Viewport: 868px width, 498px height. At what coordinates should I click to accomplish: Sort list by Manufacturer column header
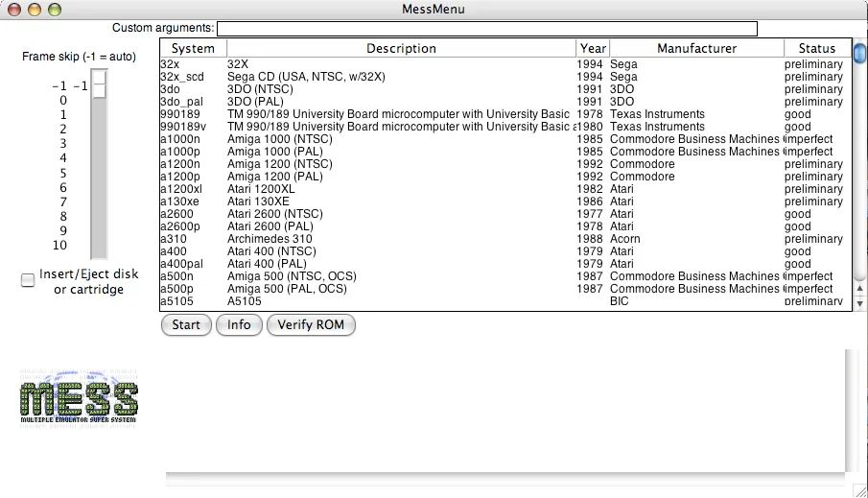coord(696,48)
